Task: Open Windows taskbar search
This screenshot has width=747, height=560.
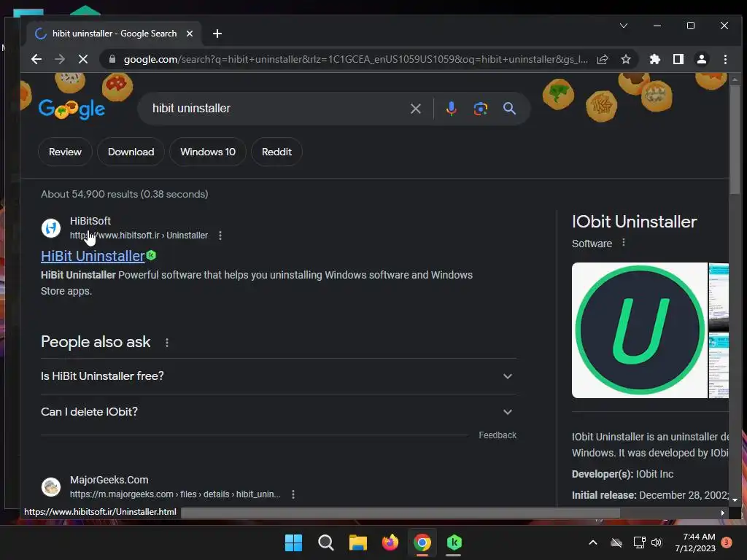Action: (326, 542)
